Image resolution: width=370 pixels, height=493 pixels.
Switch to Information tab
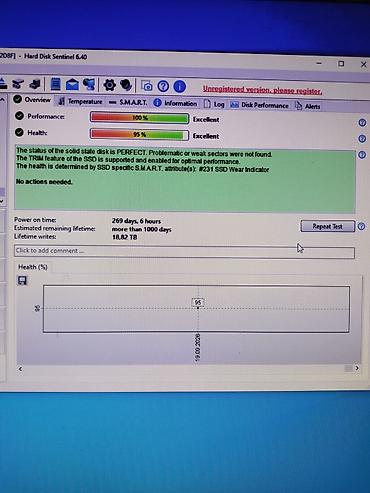[175, 103]
